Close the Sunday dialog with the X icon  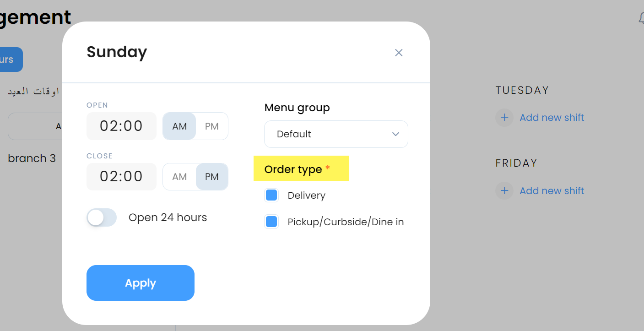point(399,53)
